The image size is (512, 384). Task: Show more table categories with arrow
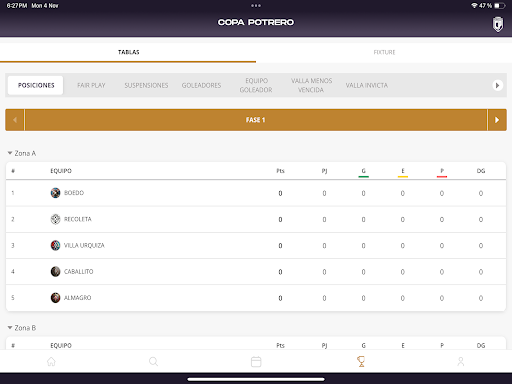(497, 85)
